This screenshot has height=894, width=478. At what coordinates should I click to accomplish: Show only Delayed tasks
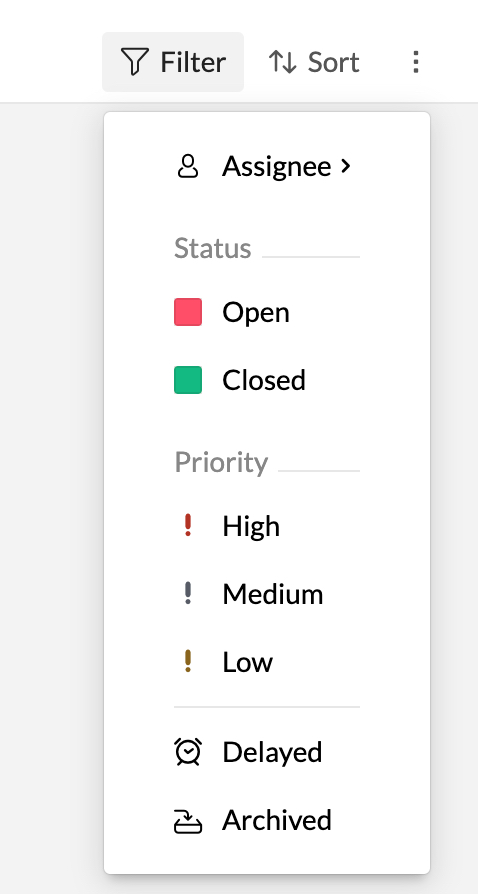click(x=267, y=751)
